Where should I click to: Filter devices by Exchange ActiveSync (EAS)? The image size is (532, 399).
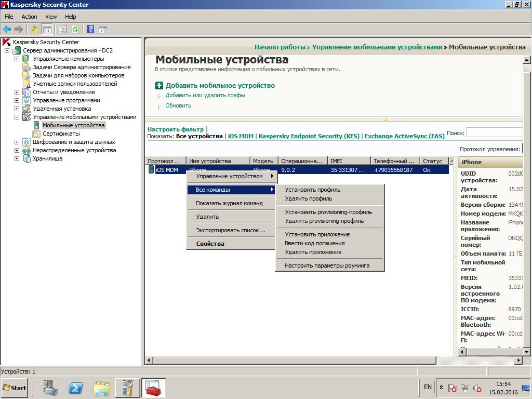point(404,136)
